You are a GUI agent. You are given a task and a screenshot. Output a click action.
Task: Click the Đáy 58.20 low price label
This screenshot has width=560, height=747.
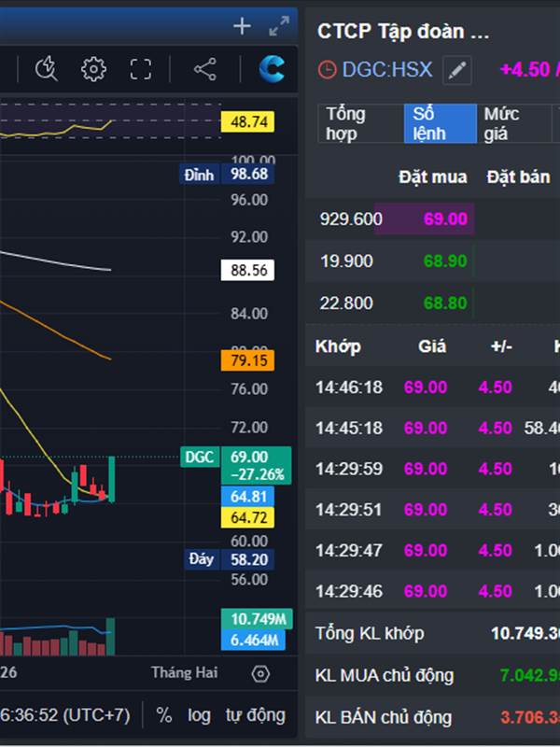229,559
